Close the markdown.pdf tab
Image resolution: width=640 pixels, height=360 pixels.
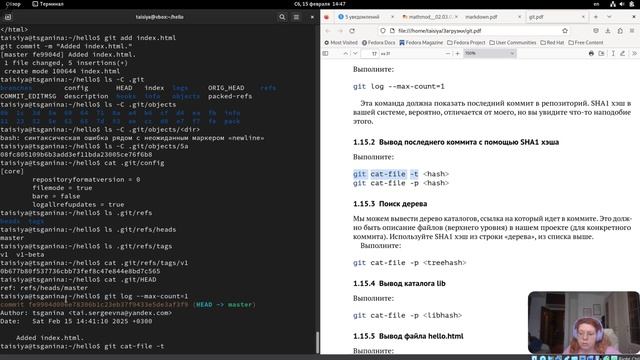[520, 17]
